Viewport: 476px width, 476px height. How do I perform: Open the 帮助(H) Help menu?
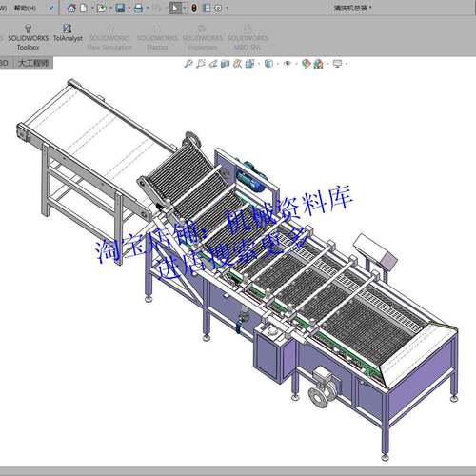click(x=25, y=8)
